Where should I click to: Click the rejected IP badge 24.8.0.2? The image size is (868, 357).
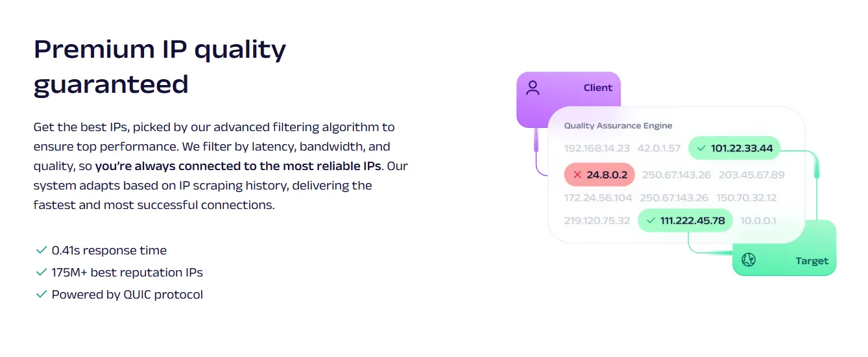click(x=599, y=175)
